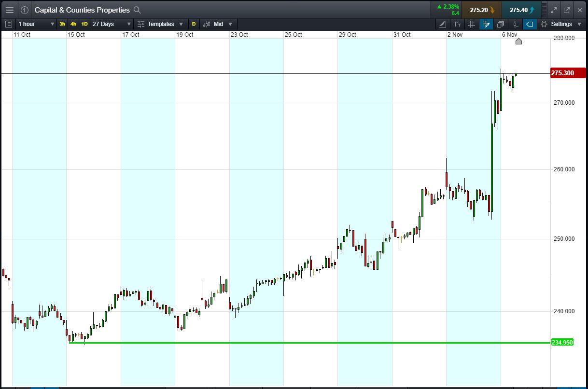Click the scroll-to-latest arrow marker
Viewport: 588px width, 389px height.
pos(518,41)
